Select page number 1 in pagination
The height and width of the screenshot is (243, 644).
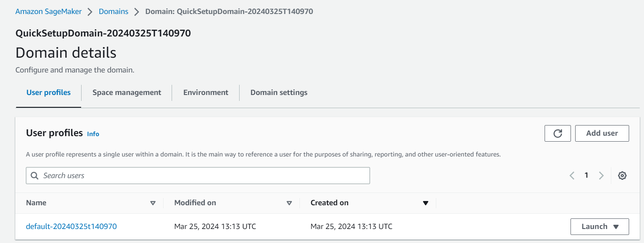pos(586,175)
